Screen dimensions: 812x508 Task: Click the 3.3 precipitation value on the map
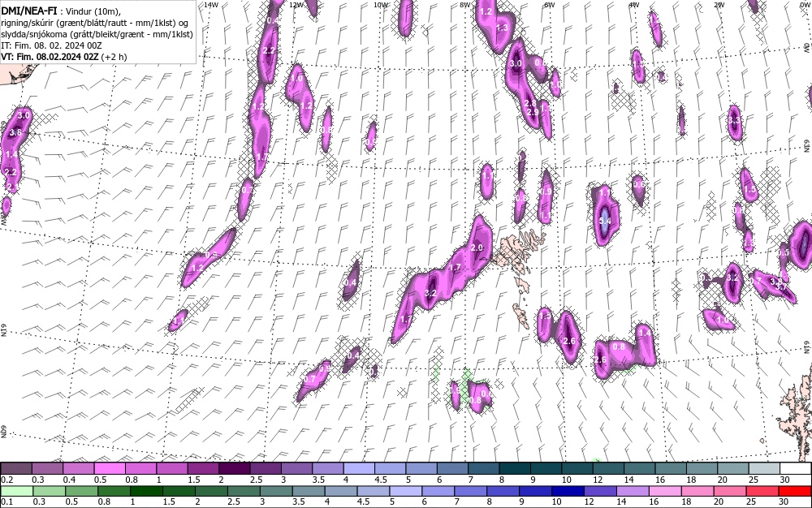click(734, 121)
